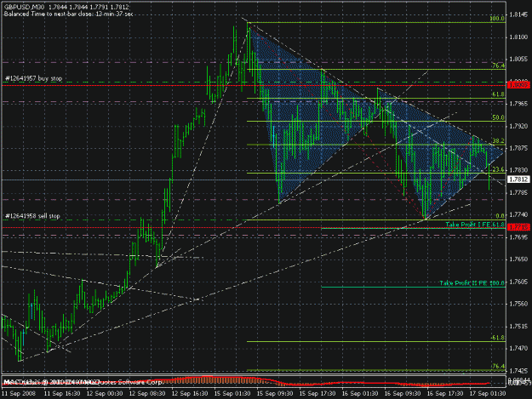Select the 'Take Profit II FE 100.0' label
Image resolution: width=532 pixels, height=399 pixels.
472,282
